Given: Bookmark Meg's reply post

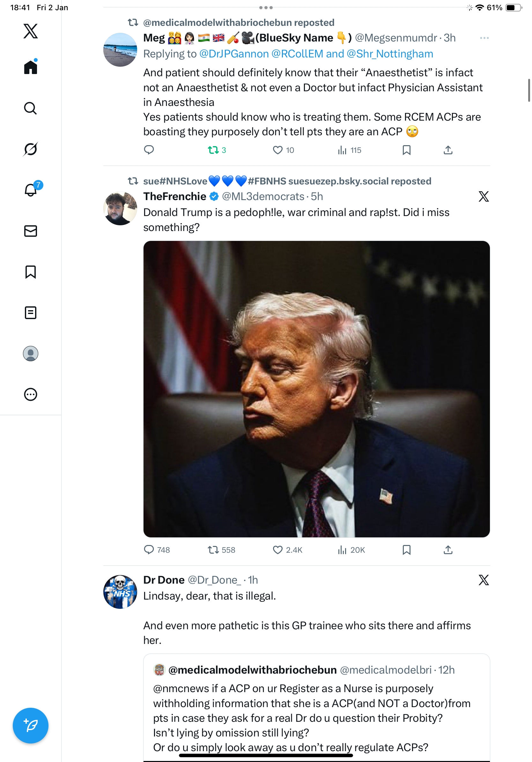Looking at the screenshot, I should click(406, 150).
